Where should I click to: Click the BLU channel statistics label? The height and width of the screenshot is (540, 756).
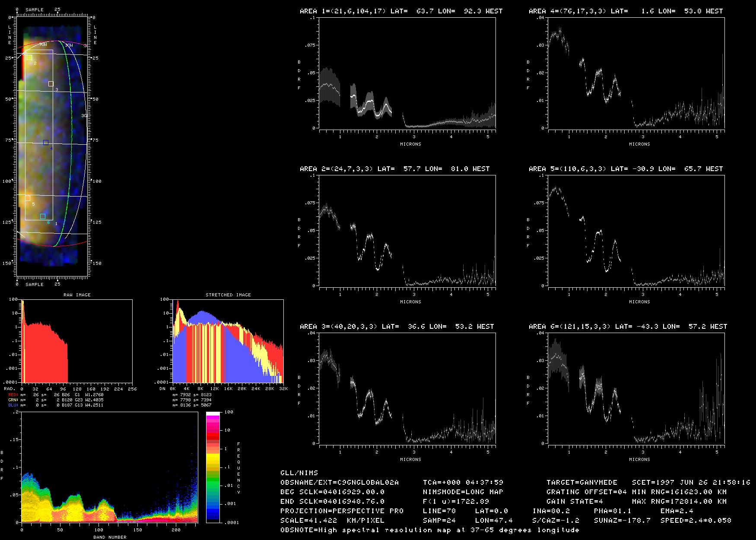coord(13,405)
